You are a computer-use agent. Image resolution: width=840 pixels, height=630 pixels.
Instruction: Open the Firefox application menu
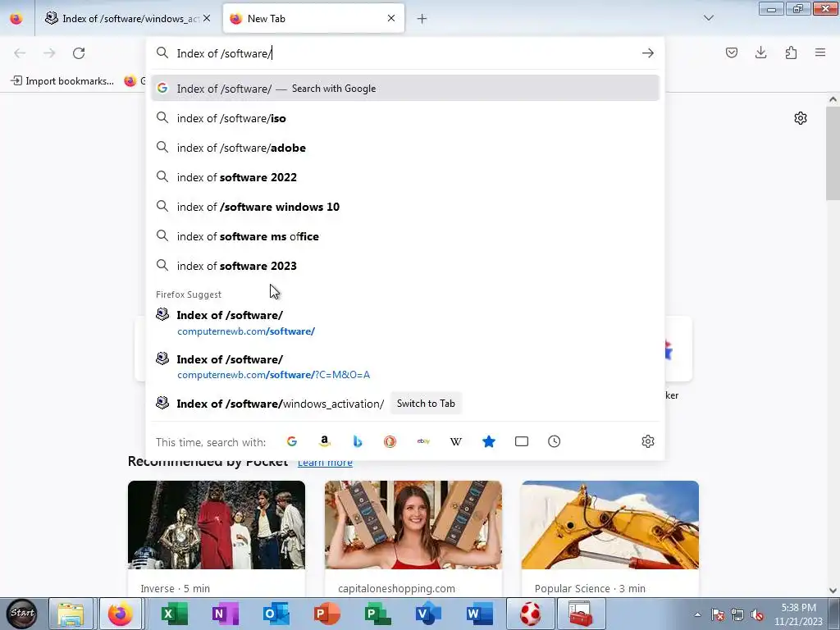point(820,52)
